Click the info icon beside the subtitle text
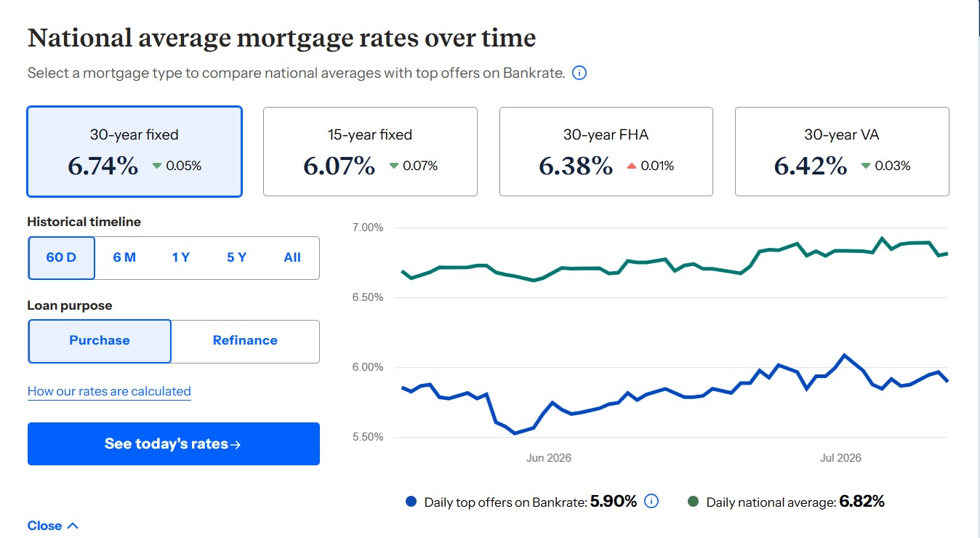The height and width of the screenshot is (538, 980). point(579,73)
